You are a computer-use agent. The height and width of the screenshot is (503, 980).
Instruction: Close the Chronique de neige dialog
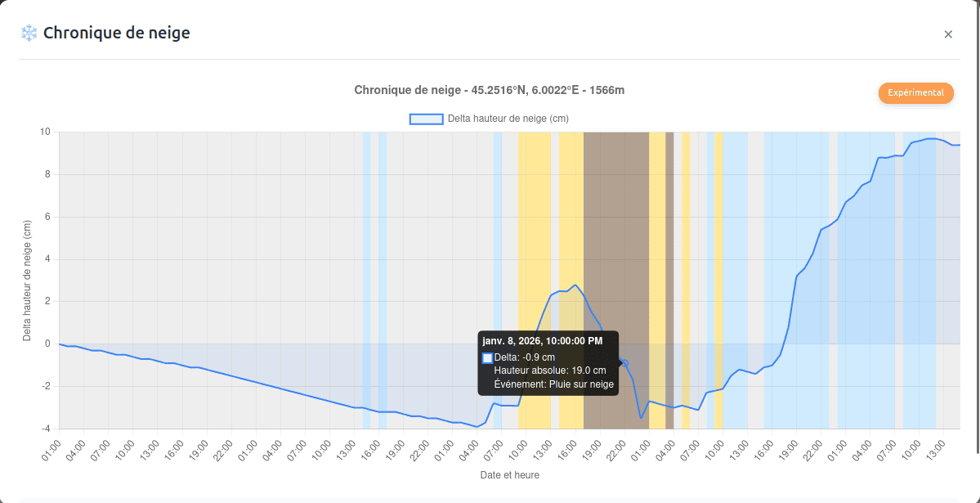point(948,34)
